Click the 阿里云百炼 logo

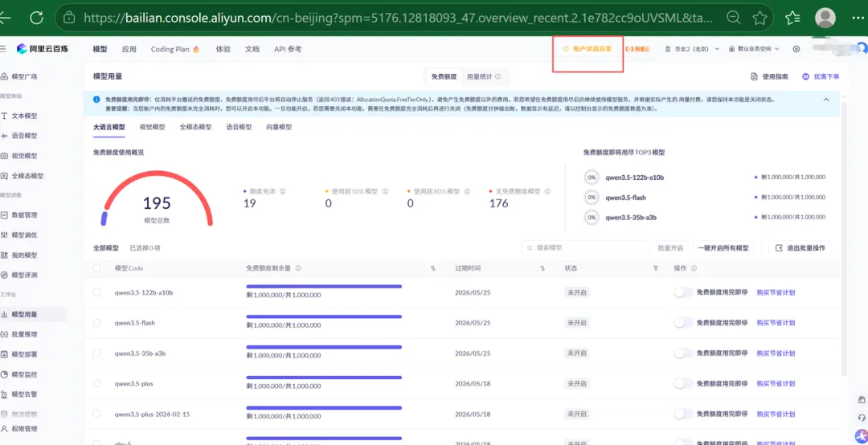(43, 49)
